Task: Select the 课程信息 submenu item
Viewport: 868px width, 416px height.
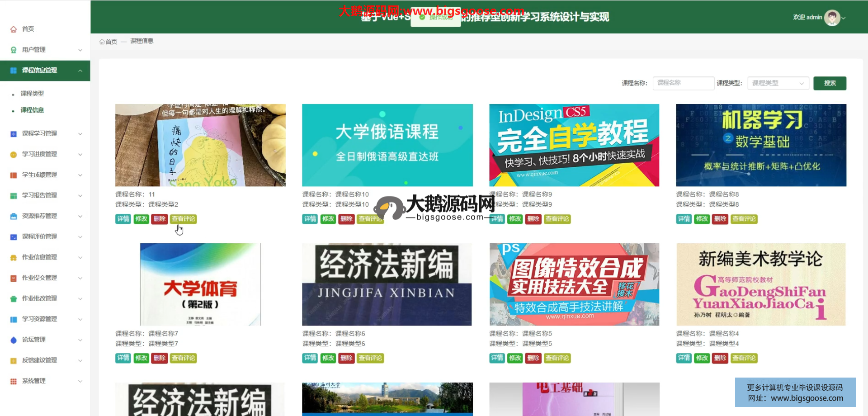Action: tap(32, 110)
